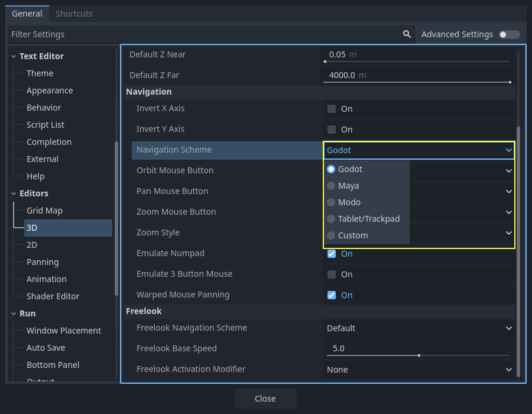The width and height of the screenshot is (532, 414).
Task: Select the Maya navigation scheme option
Action: [348, 186]
